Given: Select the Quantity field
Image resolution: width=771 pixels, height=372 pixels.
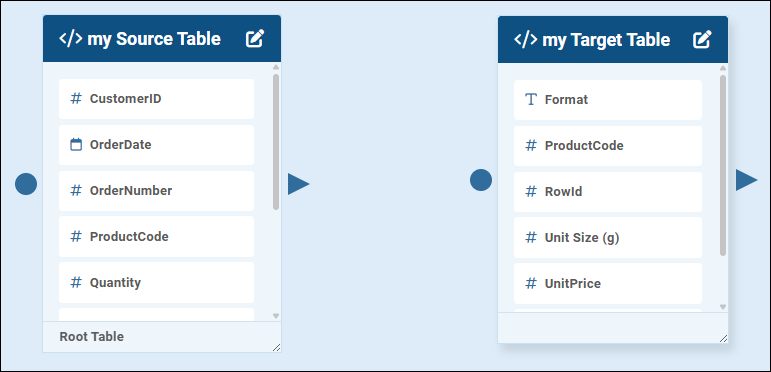Looking at the screenshot, I should (x=156, y=283).
